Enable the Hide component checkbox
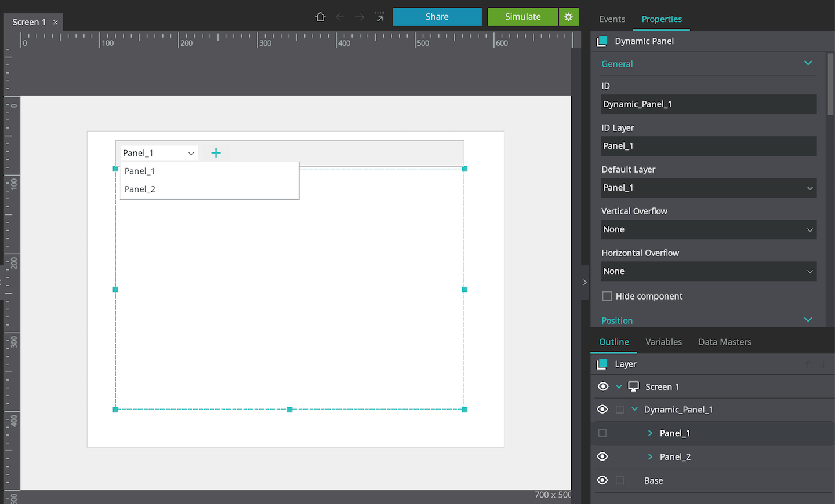The image size is (835, 504). (607, 296)
